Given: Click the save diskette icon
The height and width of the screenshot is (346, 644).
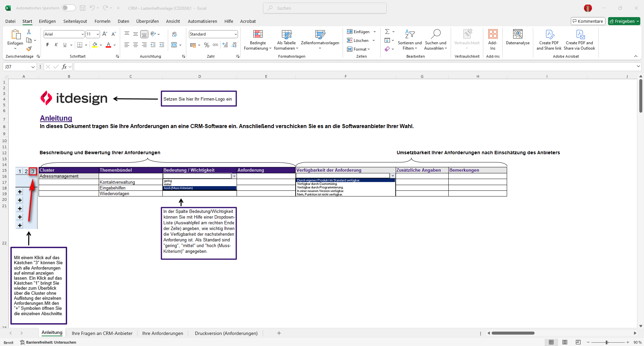Looking at the screenshot, I should [x=83, y=8].
